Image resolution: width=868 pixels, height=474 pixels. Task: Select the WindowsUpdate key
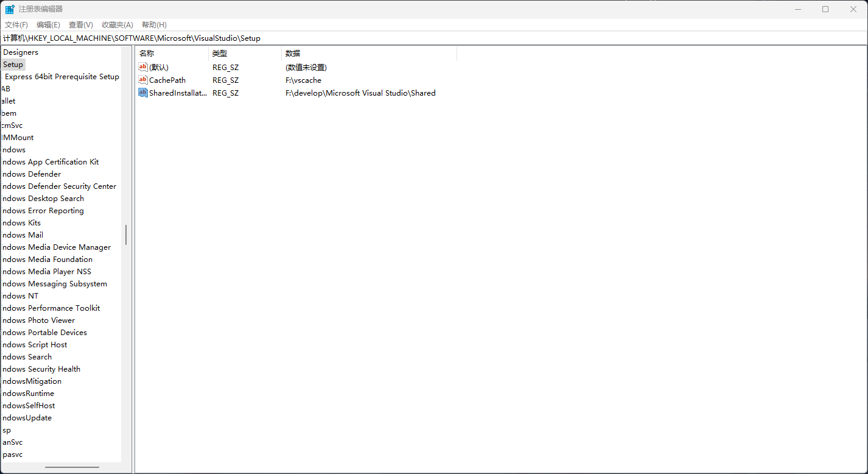click(x=26, y=418)
